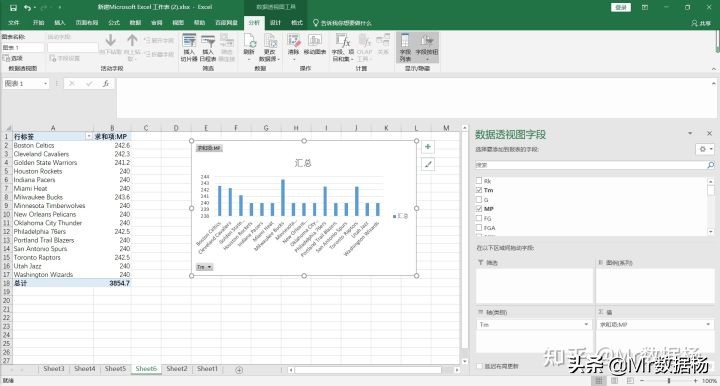Screen dimensions: 720x386
Task: Click the chart name input field
Action: pos(23,48)
